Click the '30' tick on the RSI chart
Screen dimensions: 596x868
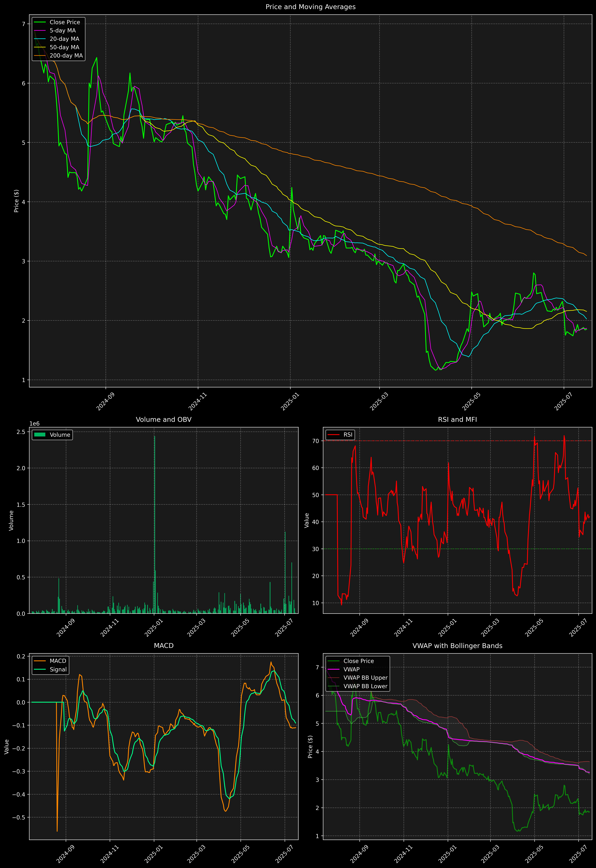point(316,549)
